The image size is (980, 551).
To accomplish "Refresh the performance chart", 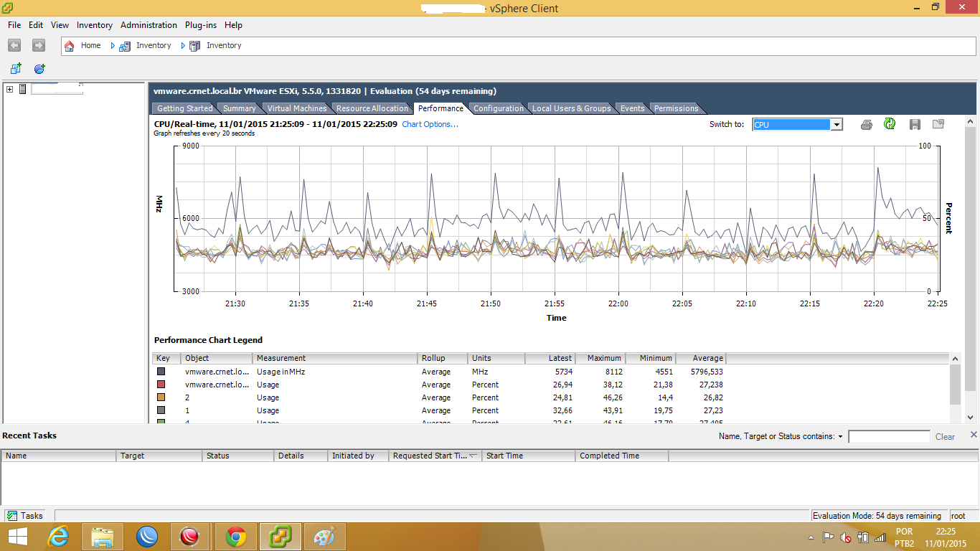I will [890, 124].
